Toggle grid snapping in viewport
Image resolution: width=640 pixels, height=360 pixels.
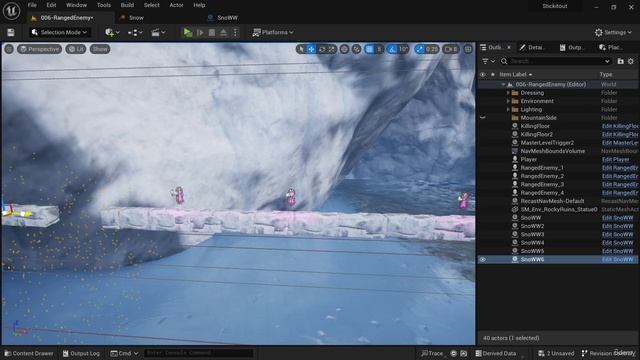pos(369,49)
